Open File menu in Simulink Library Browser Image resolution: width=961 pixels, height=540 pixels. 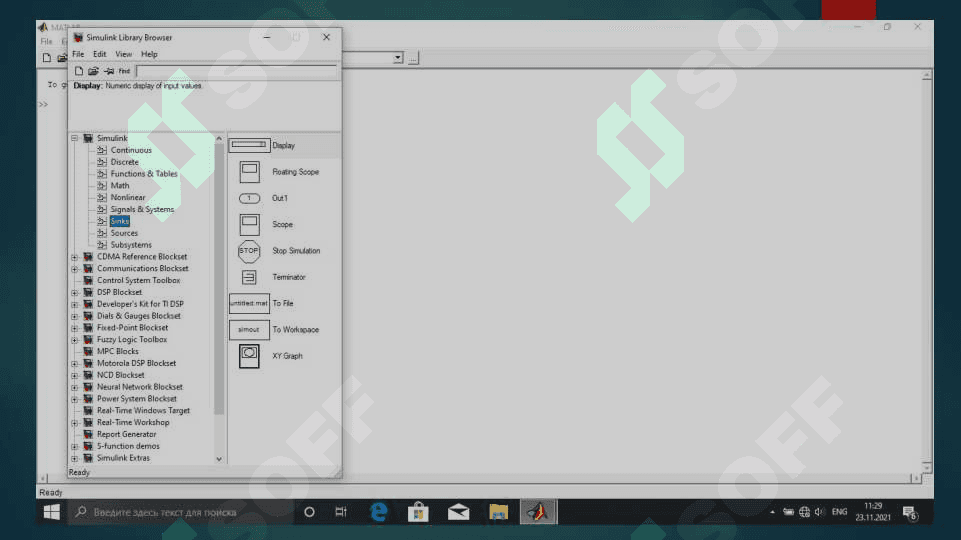click(x=78, y=54)
